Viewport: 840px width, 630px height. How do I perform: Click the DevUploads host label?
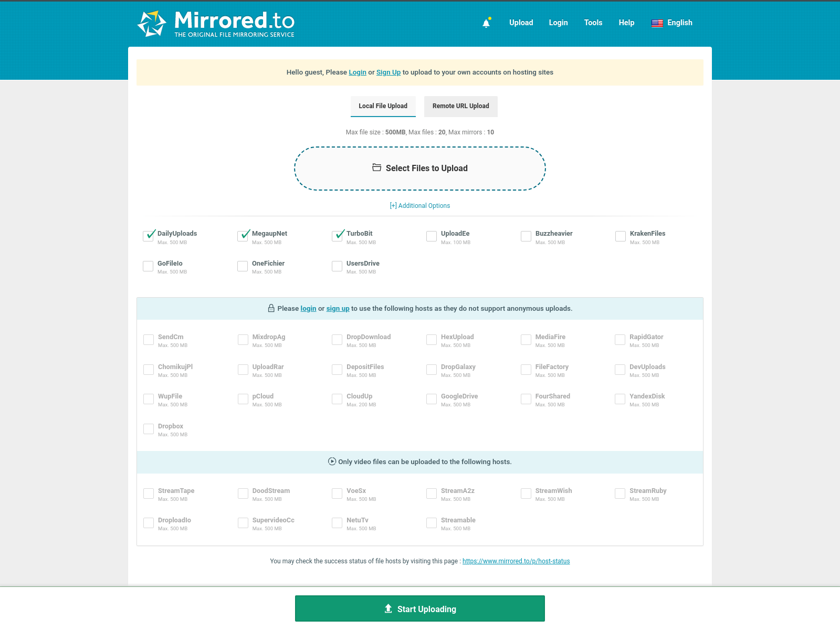[x=647, y=367]
